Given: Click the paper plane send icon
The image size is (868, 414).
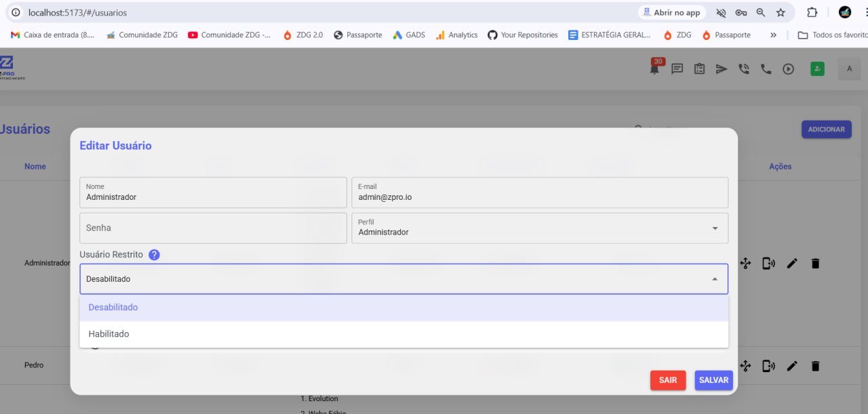Looking at the screenshot, I should 722,68.
